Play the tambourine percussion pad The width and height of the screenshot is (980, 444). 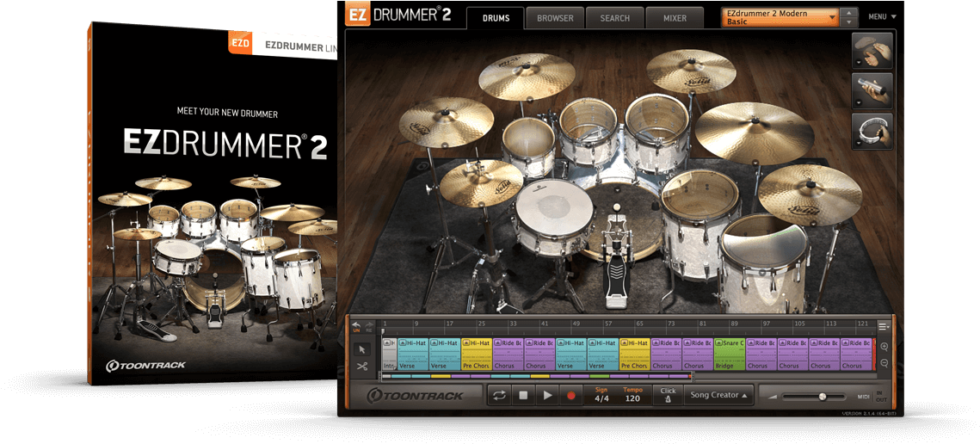[x=872, y=132]
